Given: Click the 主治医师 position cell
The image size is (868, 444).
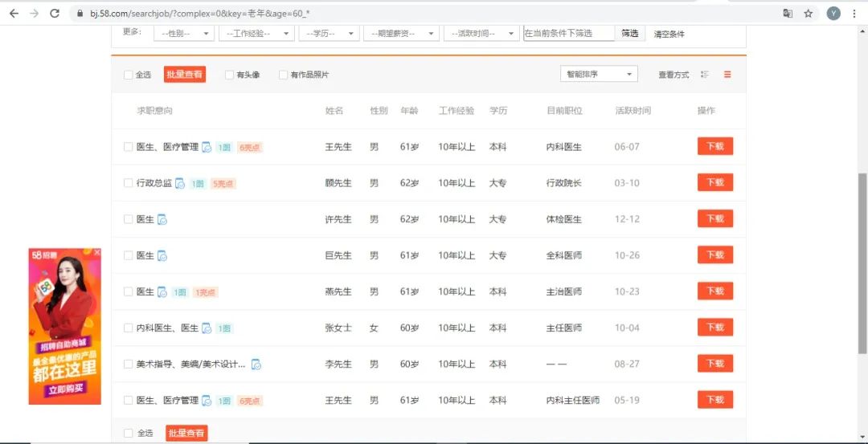Looking at the screenshot, I should (564, 292).
